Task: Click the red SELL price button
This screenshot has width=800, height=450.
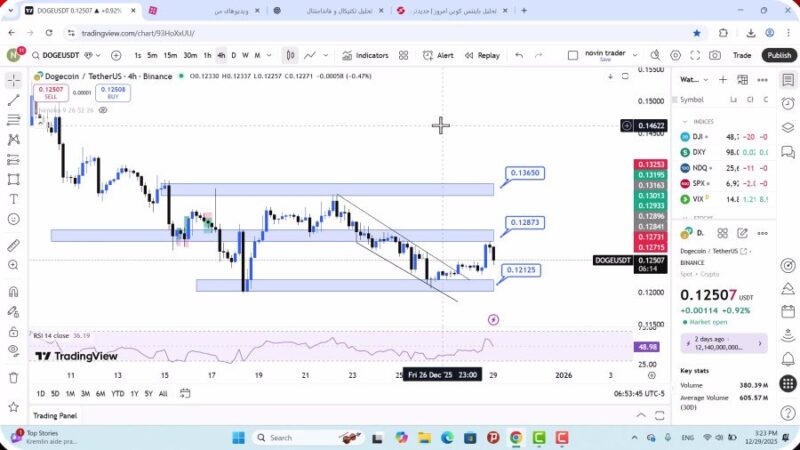Action: pos(50,93)
